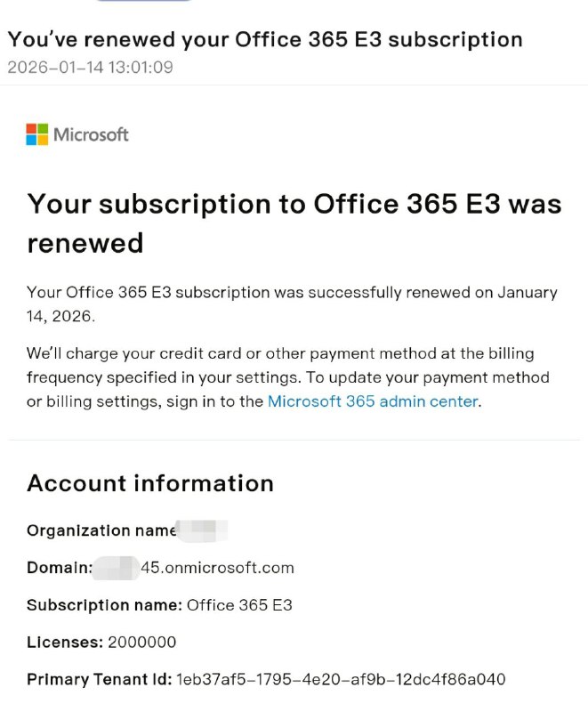Click the email subject line at top

[265, 39]
